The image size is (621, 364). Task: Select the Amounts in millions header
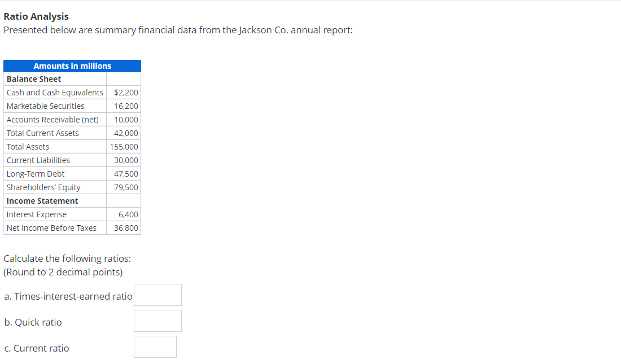72,66
